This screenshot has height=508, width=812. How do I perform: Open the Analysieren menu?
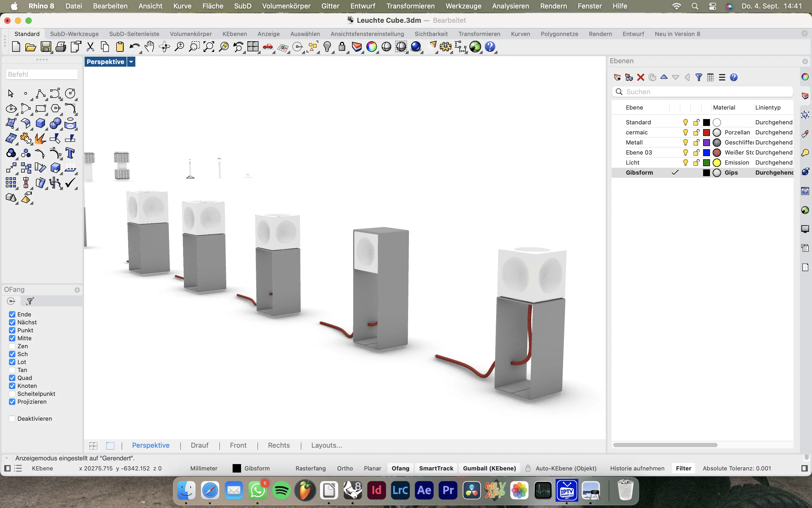coord(510,6)
